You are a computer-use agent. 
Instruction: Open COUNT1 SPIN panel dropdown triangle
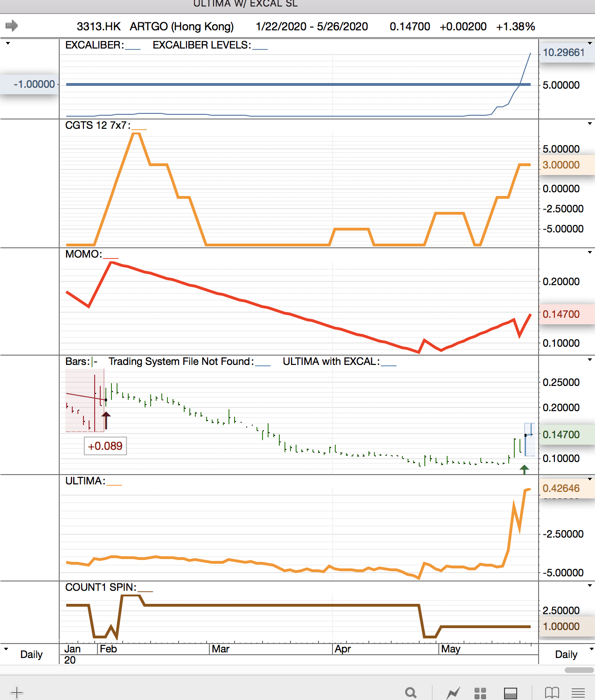590,586
